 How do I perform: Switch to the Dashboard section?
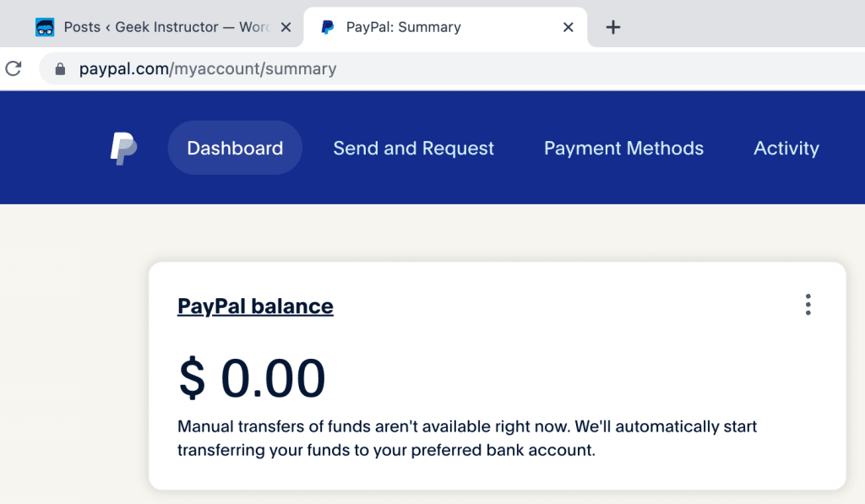coord(234,148)
